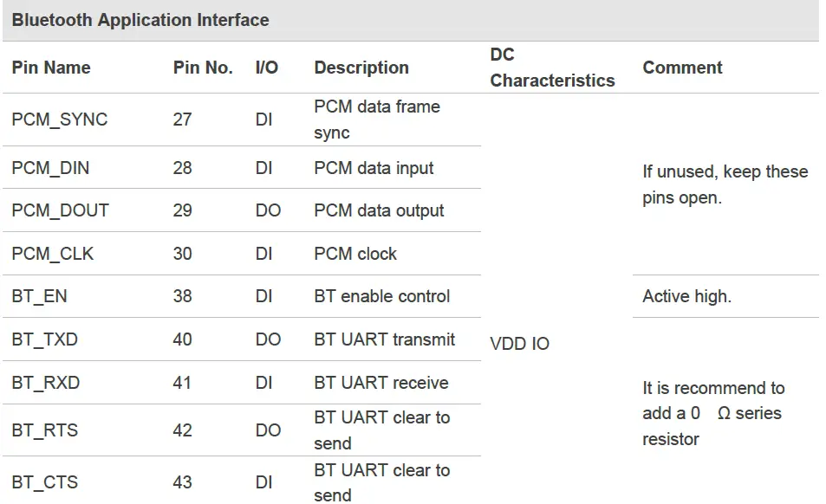The height and width of the screenshot is (504, 826).
Task: Select the PCM_DOUT pin name cell
Action: point(60,210)
